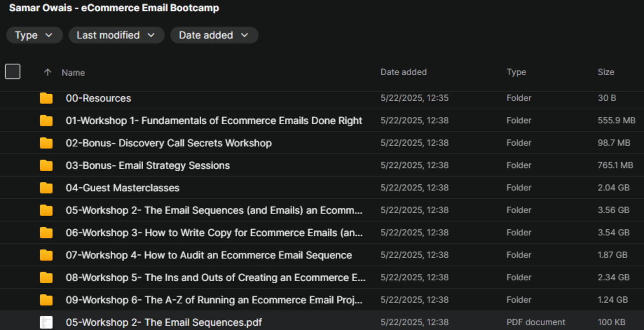The width and height of the screenshot is (644, 330).
Task: Click the 98.7 MB size value
Action: click(x=614, y=143)
